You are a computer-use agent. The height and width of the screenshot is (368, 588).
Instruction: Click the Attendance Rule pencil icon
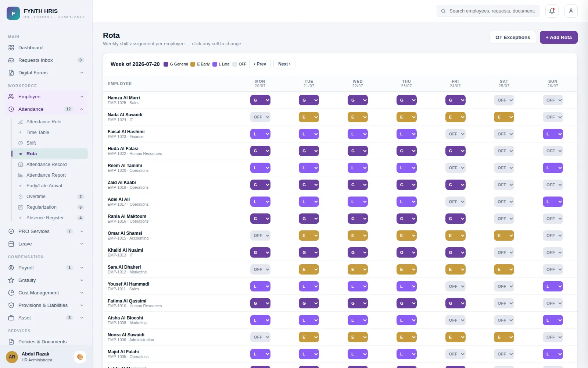click(21, 122)
